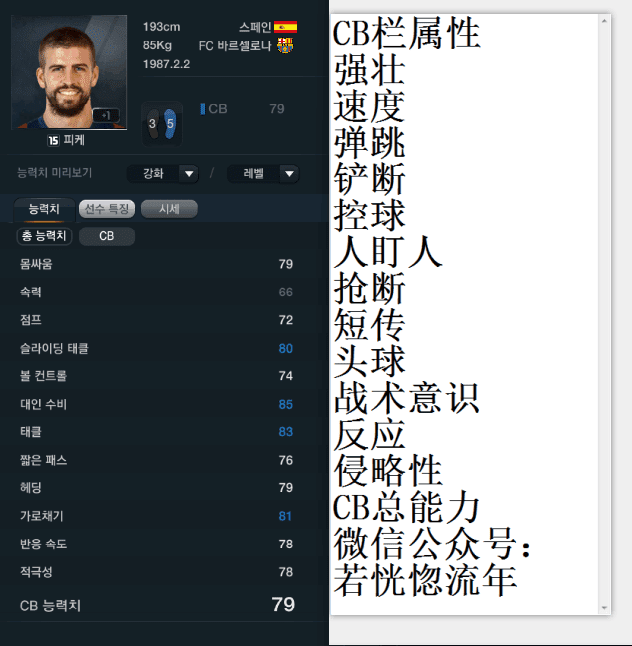Click the weak foot 3 boot icon
The width and height of the screenshot is (632, 646).
coord(153,123)
